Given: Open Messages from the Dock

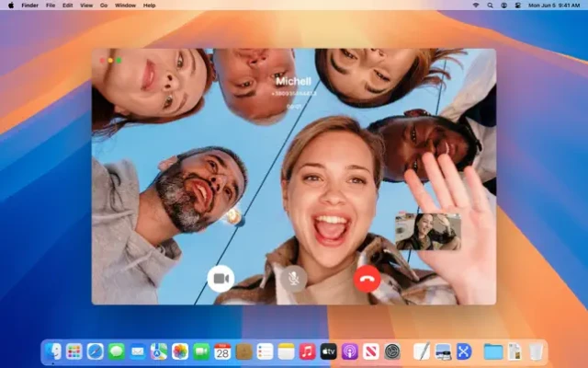Looking at the screenshot, I should click(117, 351).
